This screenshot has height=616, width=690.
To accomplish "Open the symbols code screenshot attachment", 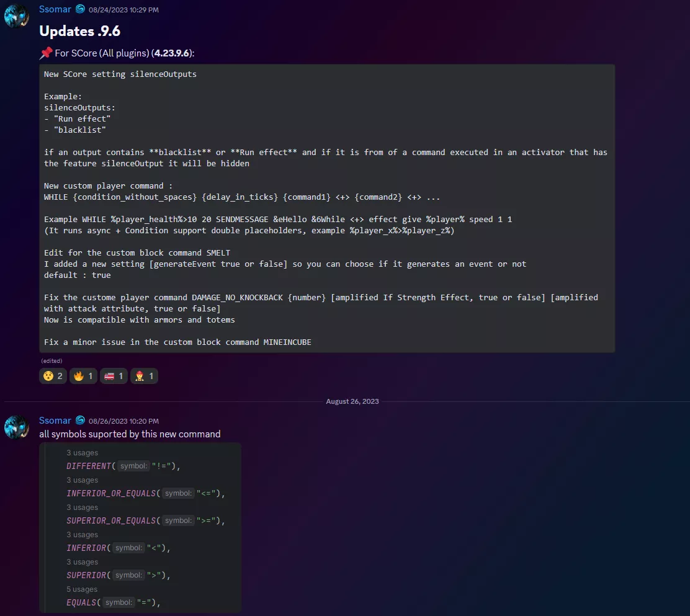I will (140, 527).
